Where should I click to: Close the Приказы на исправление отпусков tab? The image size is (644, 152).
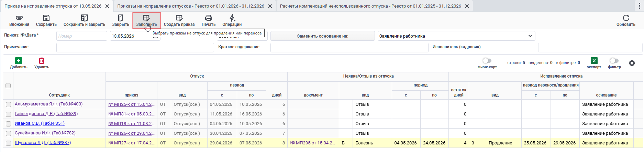[270, 6]
